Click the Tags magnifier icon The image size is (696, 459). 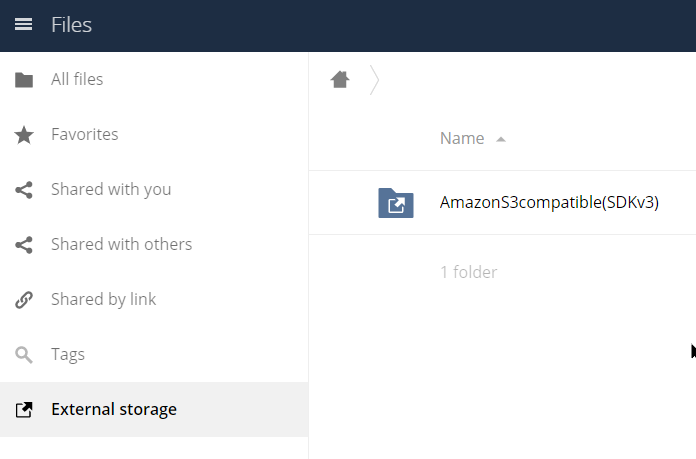(24, 355)
